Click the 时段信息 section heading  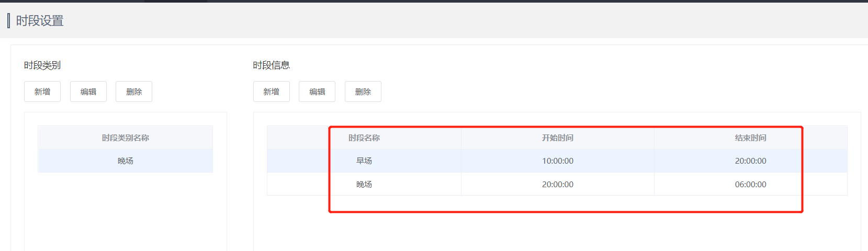click(272, 65)
